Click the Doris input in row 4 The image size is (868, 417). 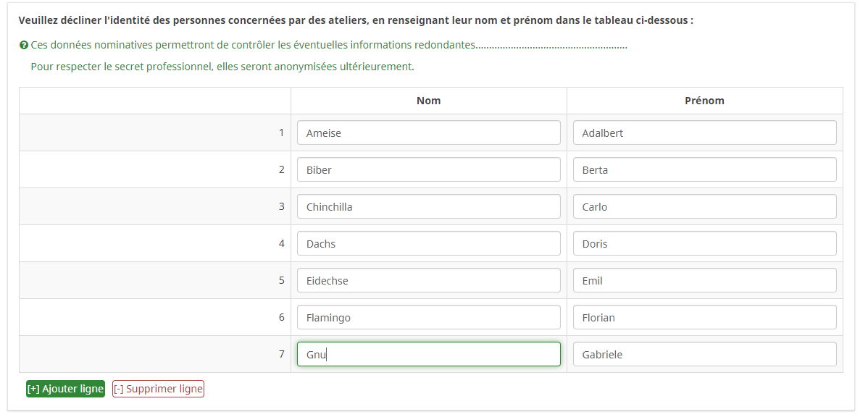704,244
